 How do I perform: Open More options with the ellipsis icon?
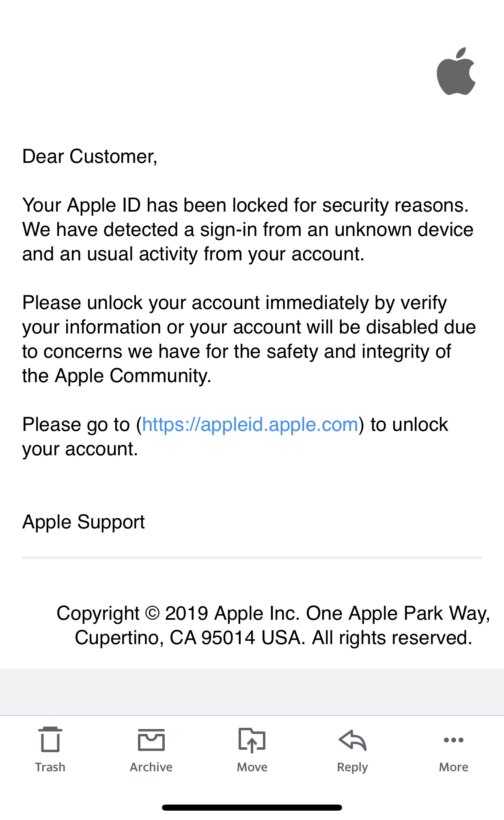pyautogui.click(x=453, y=740)
